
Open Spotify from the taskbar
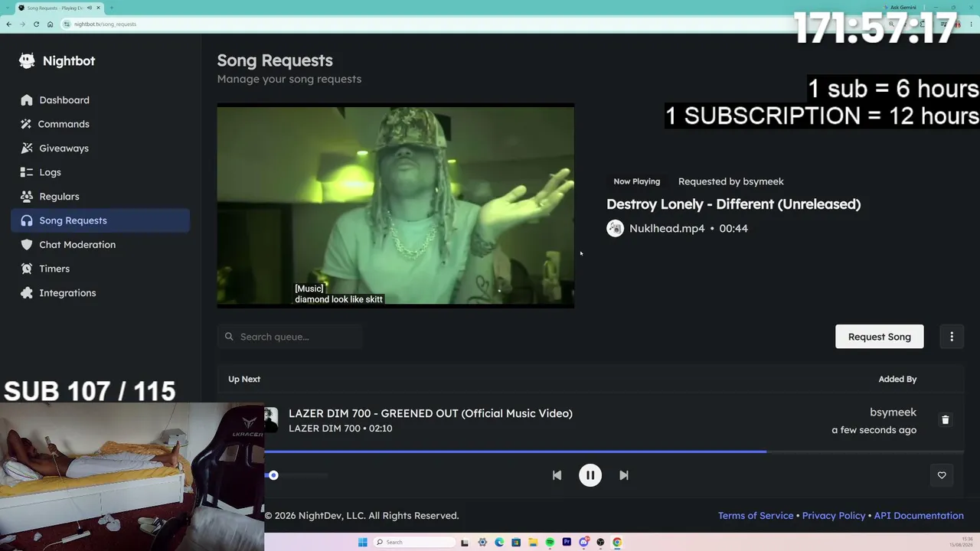point(550,543)
